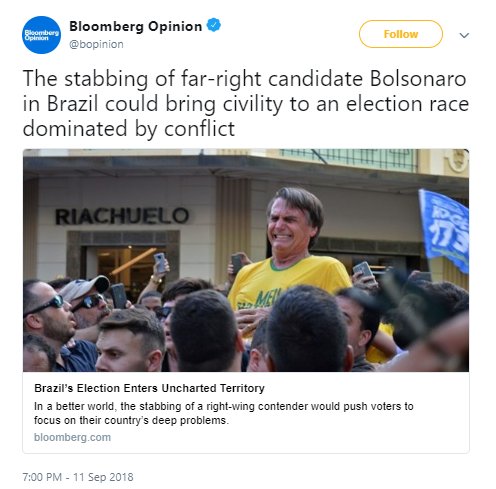
Task: Open headline Brazil's Election Enters Uncharted Territory
Action: [149, 388]
